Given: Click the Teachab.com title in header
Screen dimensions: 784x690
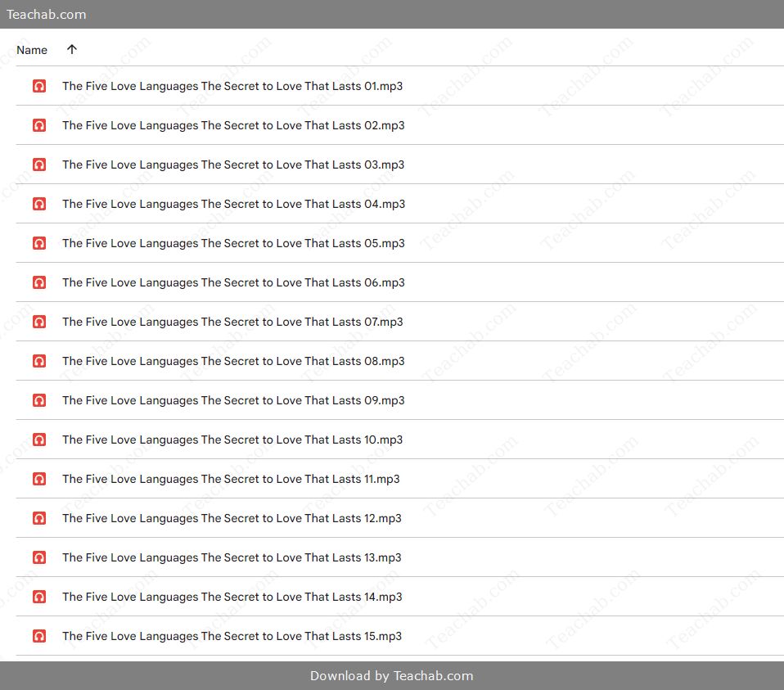Looking at the screenshot, I should tap(46, 15).
